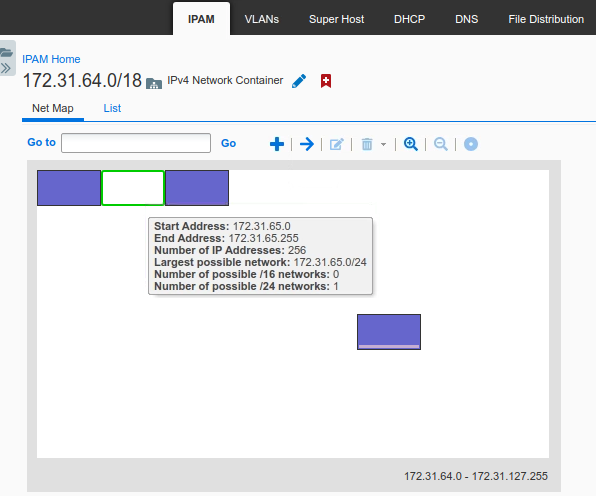Click the Zoom In magnifier icon

(x=411, y=144)
